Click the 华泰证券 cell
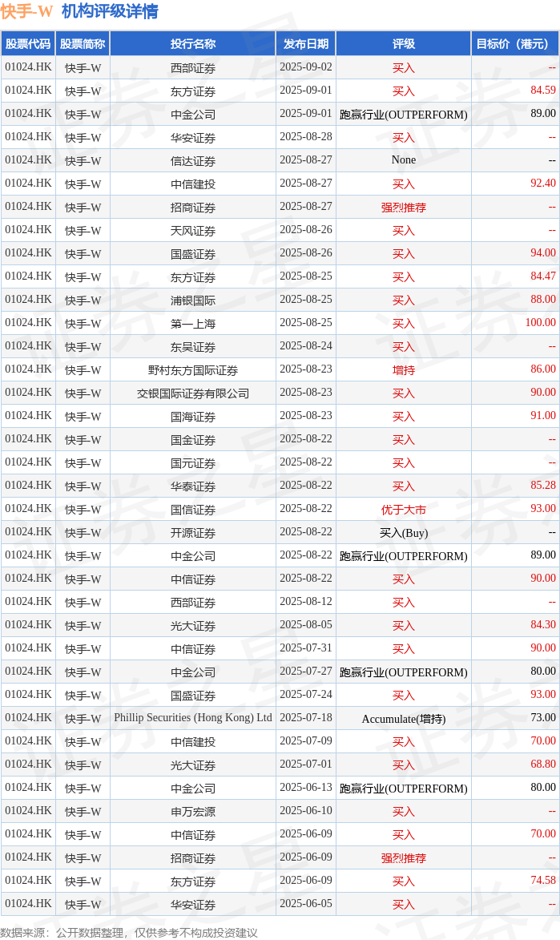The height and width of the screenshot is (940, 560). pyautogui.click(x=193, y=486)
